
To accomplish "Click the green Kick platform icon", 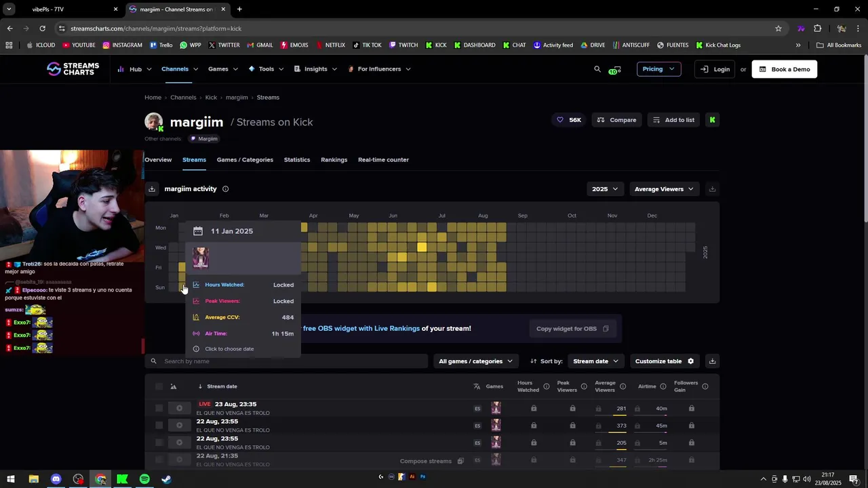I will (x=712, y=120).
